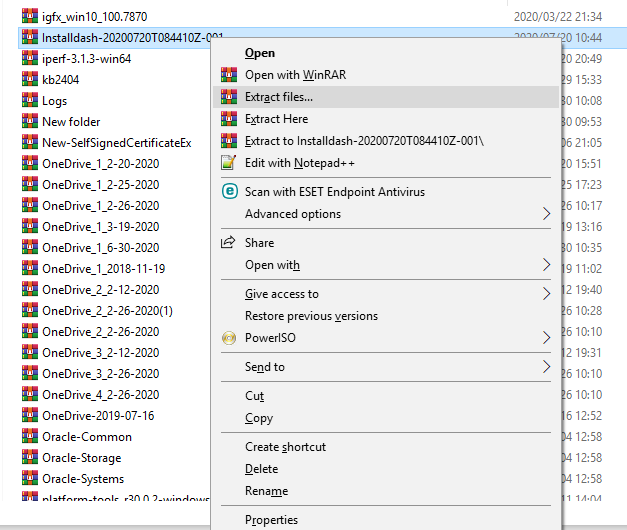Image resolution: width=627 pixels, height=530 pixels.
Task: Select file OneDrive_3_2-26-2020
Action: click(x=100, y=374)
